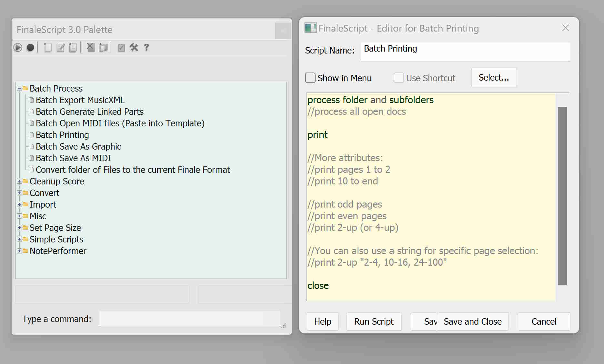Select the Batch Save As Graphic script
Viewport: 604px width, 364px height.
(78, 146)
